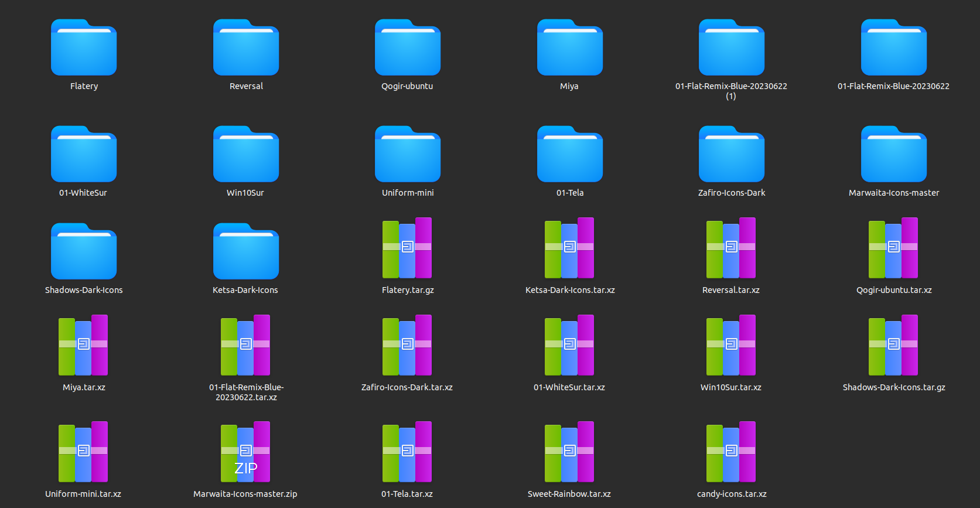980x508 pixels.
Task: Select the candy-icons.tar.xz archive icon
Action: click(x=731, y=452)
